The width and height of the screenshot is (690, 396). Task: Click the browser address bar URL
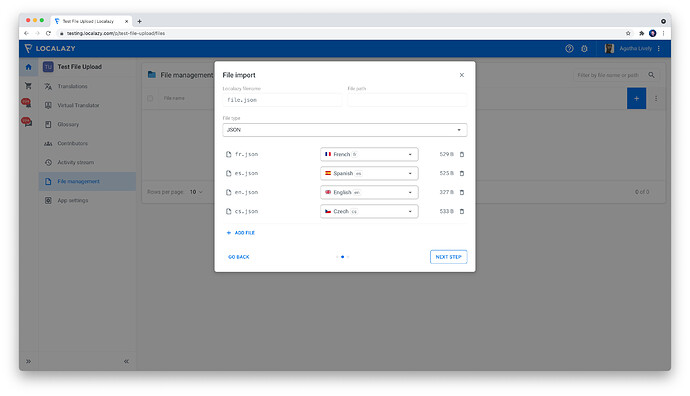coord(116,33)
